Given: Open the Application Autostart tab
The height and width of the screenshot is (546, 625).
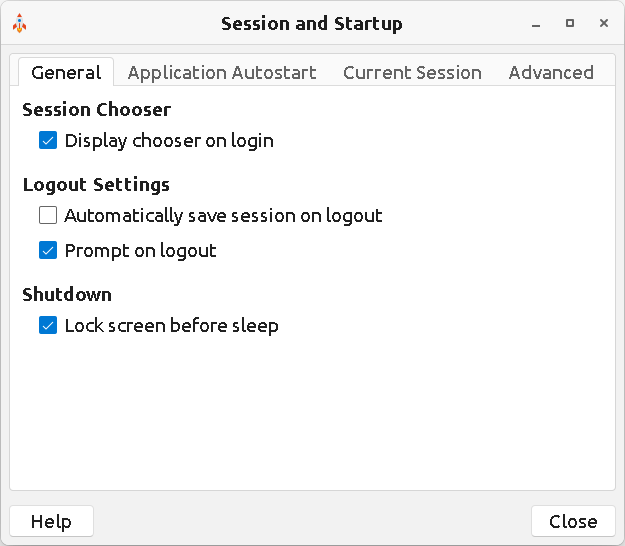Looking at the screenshot, I should pos(222,72).
